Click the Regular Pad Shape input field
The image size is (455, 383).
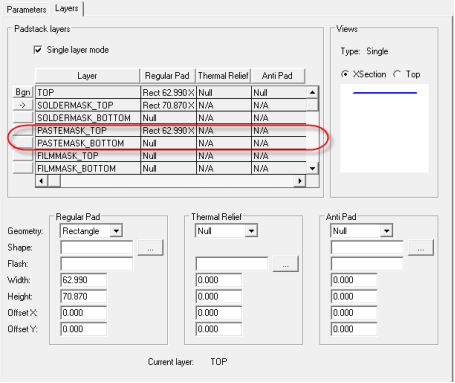tap(97, 248)
